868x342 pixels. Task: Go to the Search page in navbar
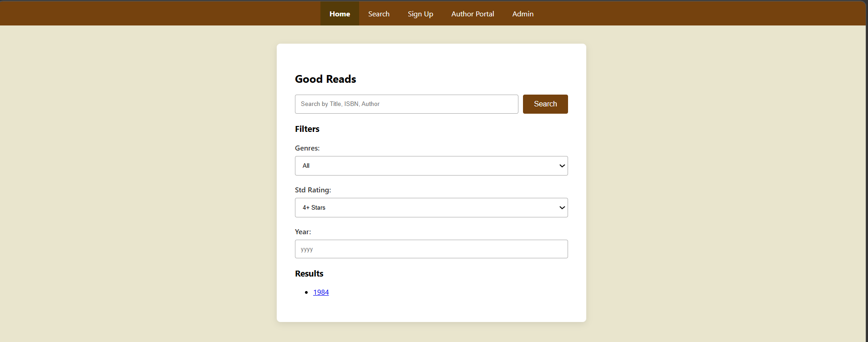point(379,14)
